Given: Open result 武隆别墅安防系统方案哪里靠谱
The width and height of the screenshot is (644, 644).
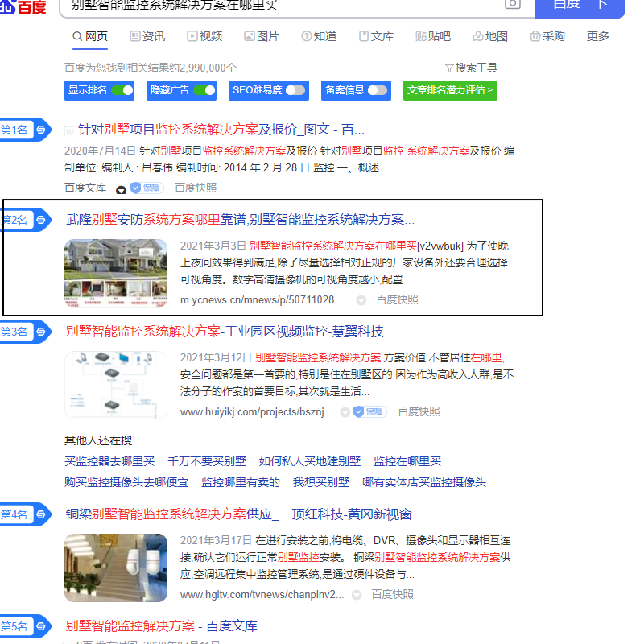Looking at the screenshot, I should coord(240,220).
